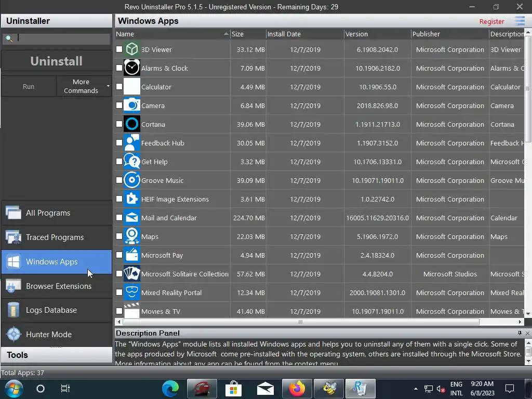Click the Cortana search circle on taskbar

click(41, 389)
